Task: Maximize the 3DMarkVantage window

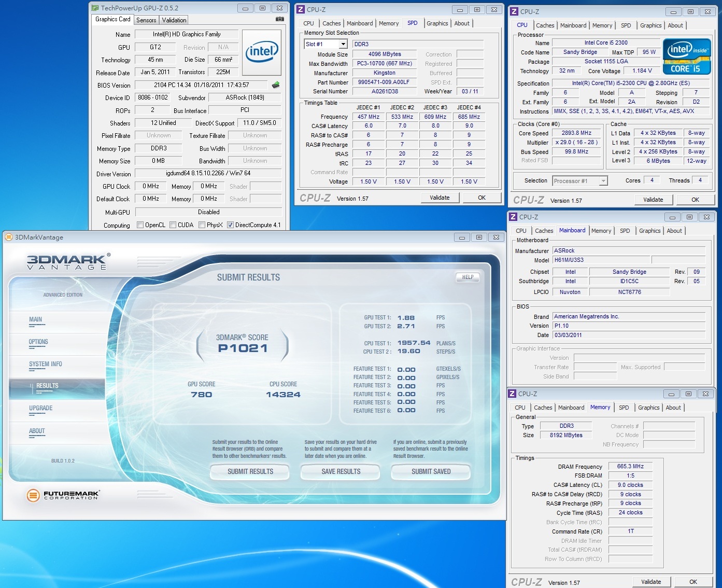Action: tap(479, 237)
